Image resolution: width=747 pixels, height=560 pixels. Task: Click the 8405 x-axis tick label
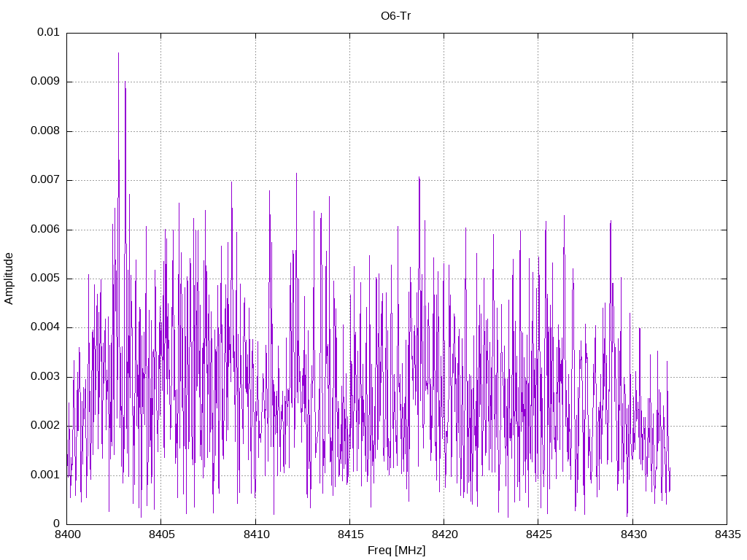pyautogui.click(x=161, y=534)
